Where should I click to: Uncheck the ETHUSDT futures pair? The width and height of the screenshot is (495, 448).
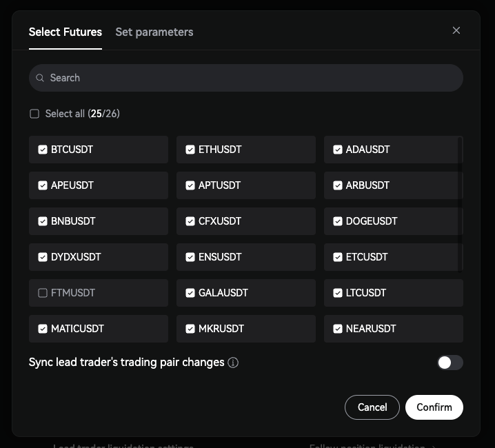coord(190,150)
